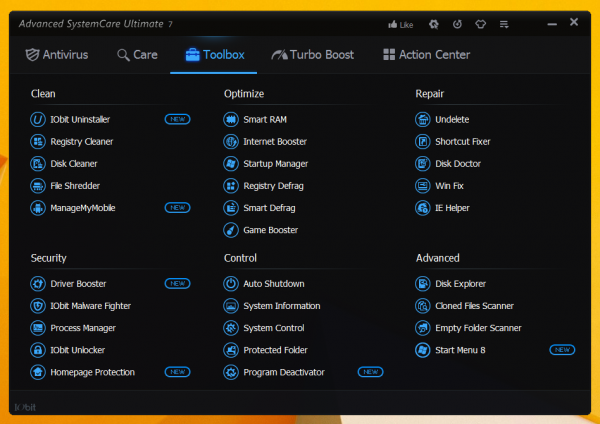Click the Undelete recycle bin icon
This screenshot has height=424, width=600.
(x=423, y=119)
